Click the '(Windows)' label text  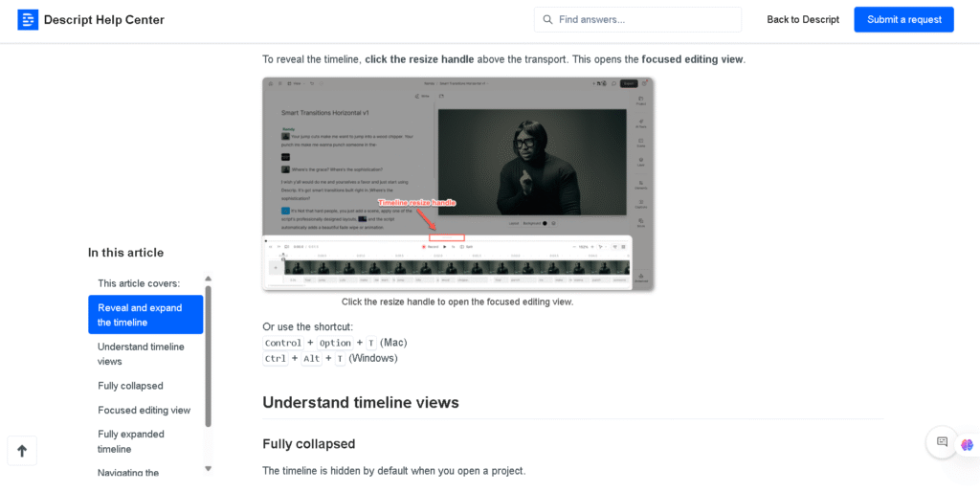tap(373, 358)
